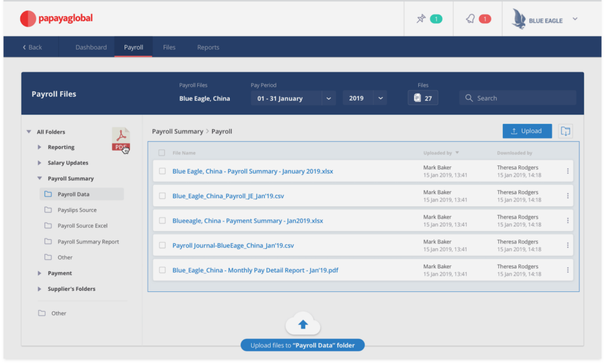Check the Payroll Journal-BlueEage_China csv checkbox

[162, 245]
